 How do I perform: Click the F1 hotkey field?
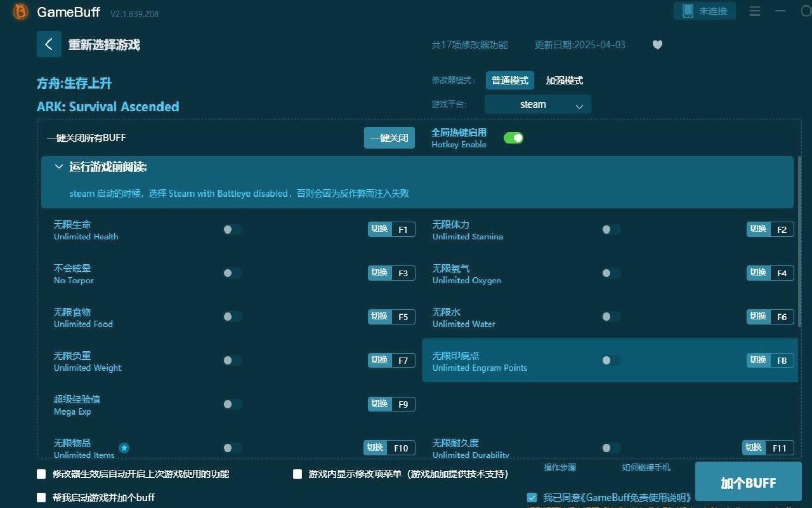click(403, 230)
